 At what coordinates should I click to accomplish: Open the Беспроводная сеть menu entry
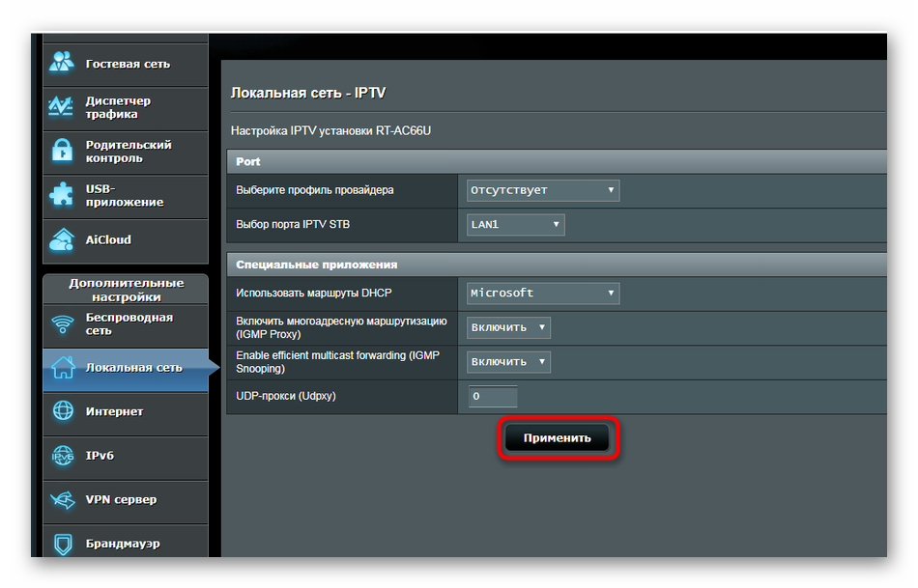tap(129, 324)
